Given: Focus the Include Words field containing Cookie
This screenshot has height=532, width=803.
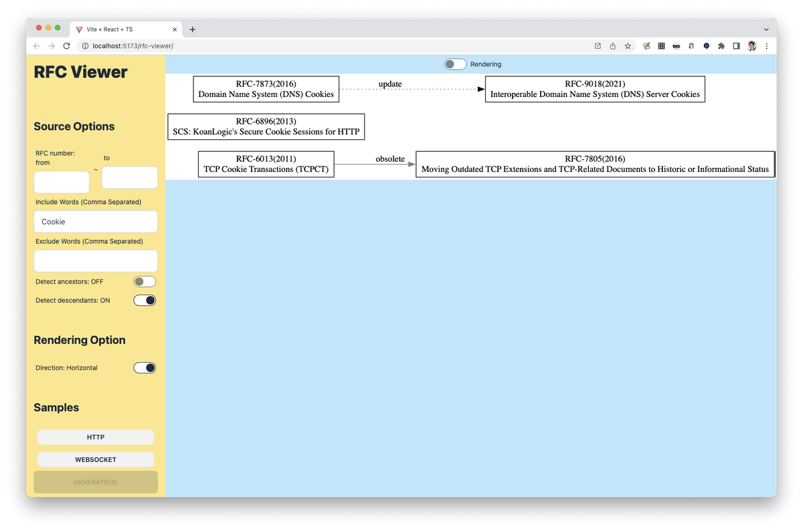Looking at the screenshot, I should pos(96,221).
